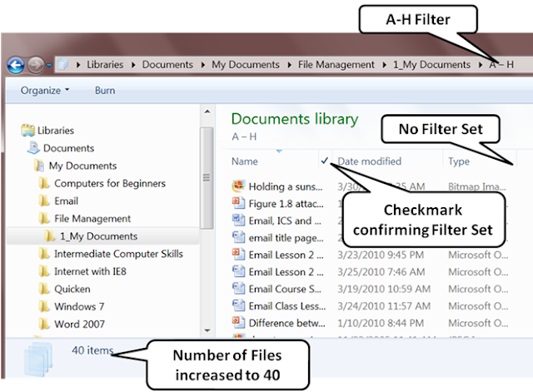This screenshot has height=392, width=533.
Task: Click the navigation pane scrollbar thumb
Action: coord(207,177)
